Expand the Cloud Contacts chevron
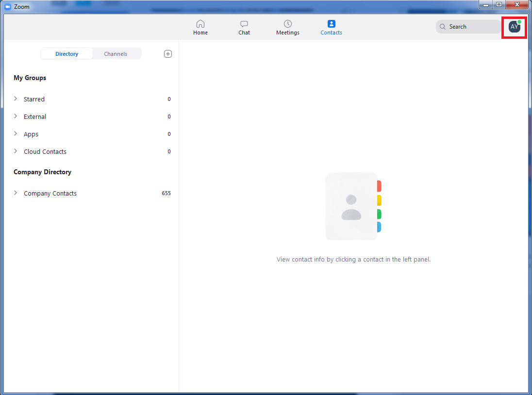The width and height of the screenshot is (532, 395). pyautogui.click(x=16, y=151)
